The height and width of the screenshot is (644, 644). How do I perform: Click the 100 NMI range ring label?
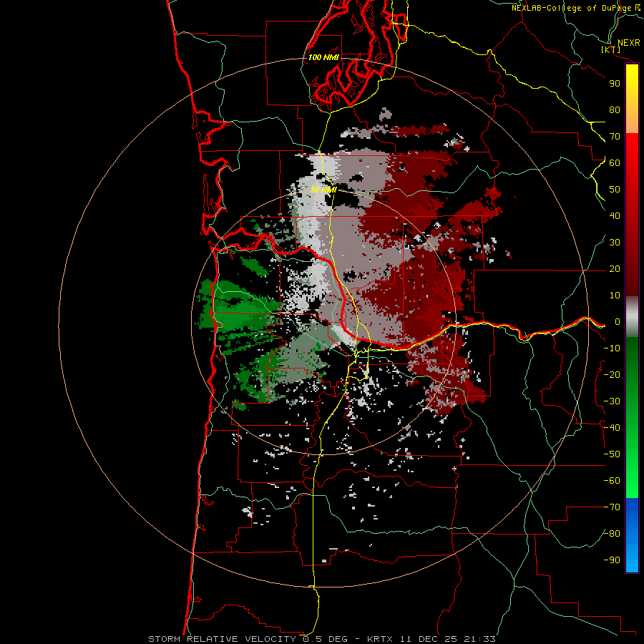pos(323,57)
